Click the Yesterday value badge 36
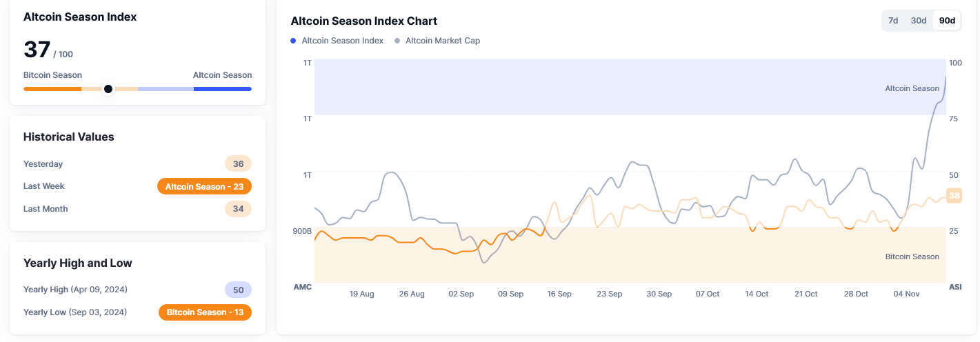The height and width of the screenshot is (342, 980). point(239,164)
